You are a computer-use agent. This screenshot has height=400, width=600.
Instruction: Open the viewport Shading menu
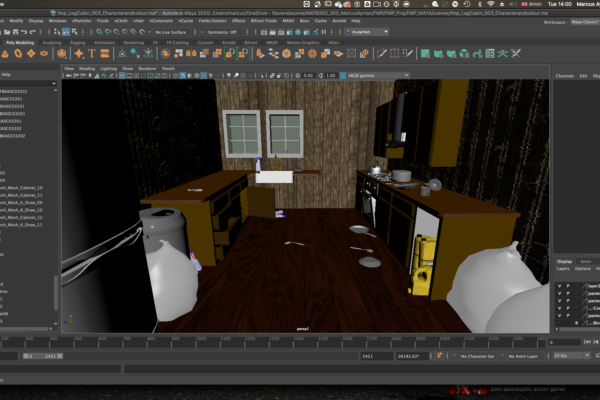(x=87, y=69)
